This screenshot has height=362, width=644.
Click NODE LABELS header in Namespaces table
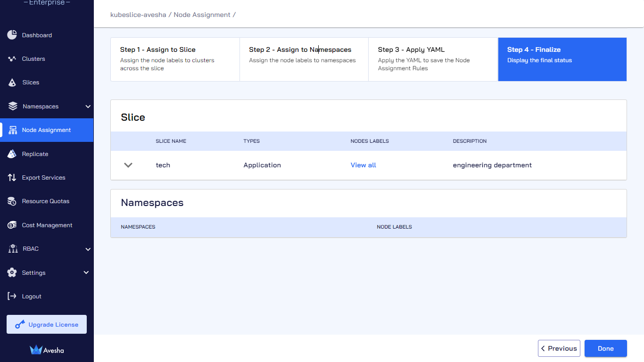click(394, 227)
